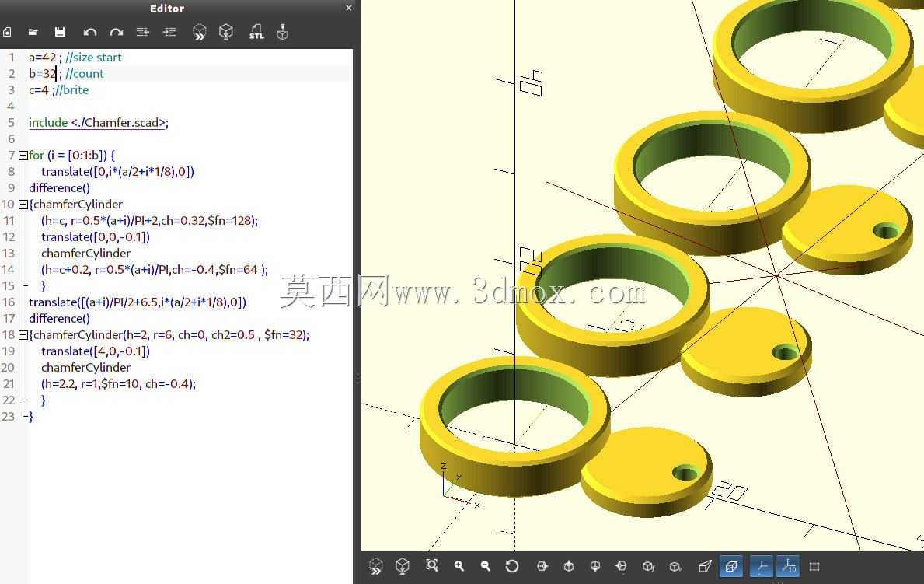
Task: Enable Perspective projection
Action: click(x=705, y=566)
